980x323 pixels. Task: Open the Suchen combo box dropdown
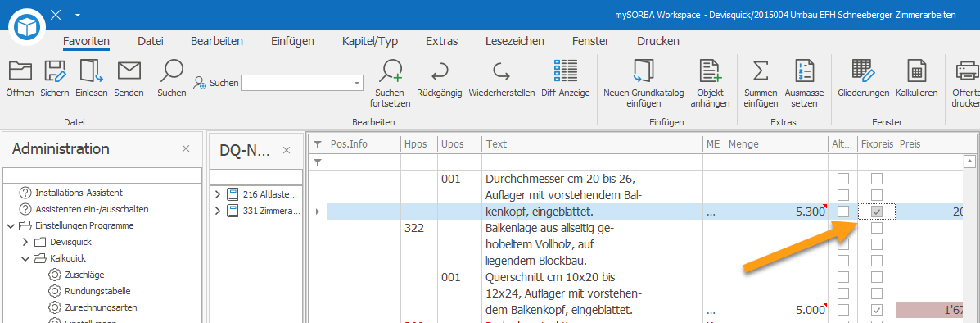click(357, 83)
